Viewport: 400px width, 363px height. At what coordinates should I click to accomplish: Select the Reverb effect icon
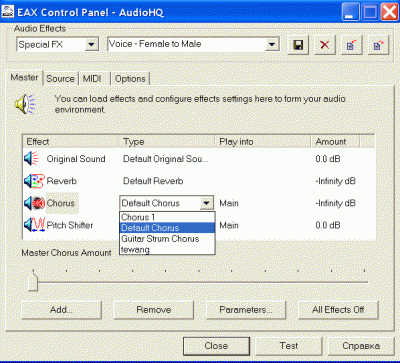click(x=34, y=181)
